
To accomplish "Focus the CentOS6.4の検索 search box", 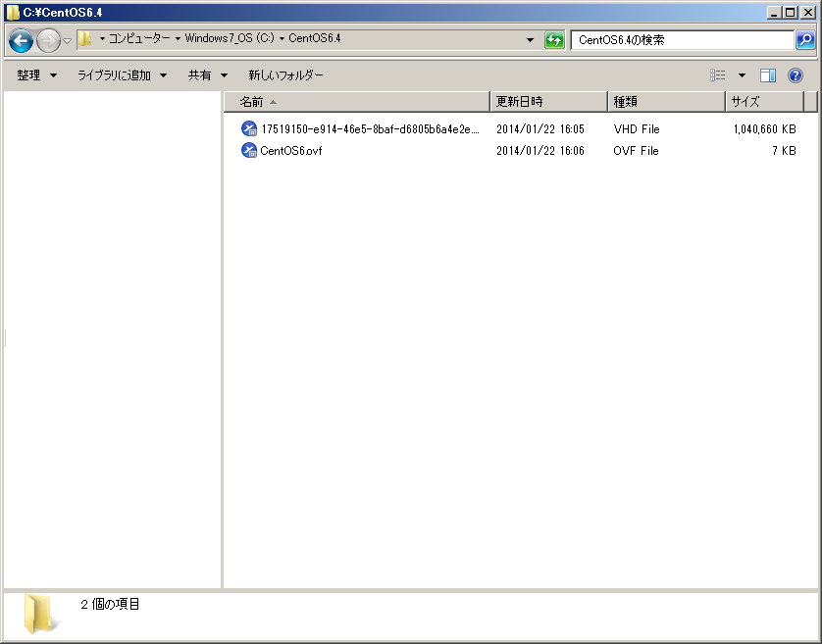I will tap(682, 40).
